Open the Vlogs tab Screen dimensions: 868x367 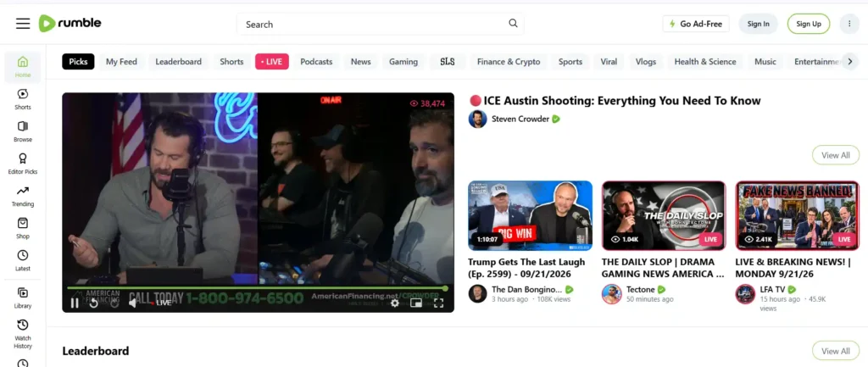click(645, 61)
